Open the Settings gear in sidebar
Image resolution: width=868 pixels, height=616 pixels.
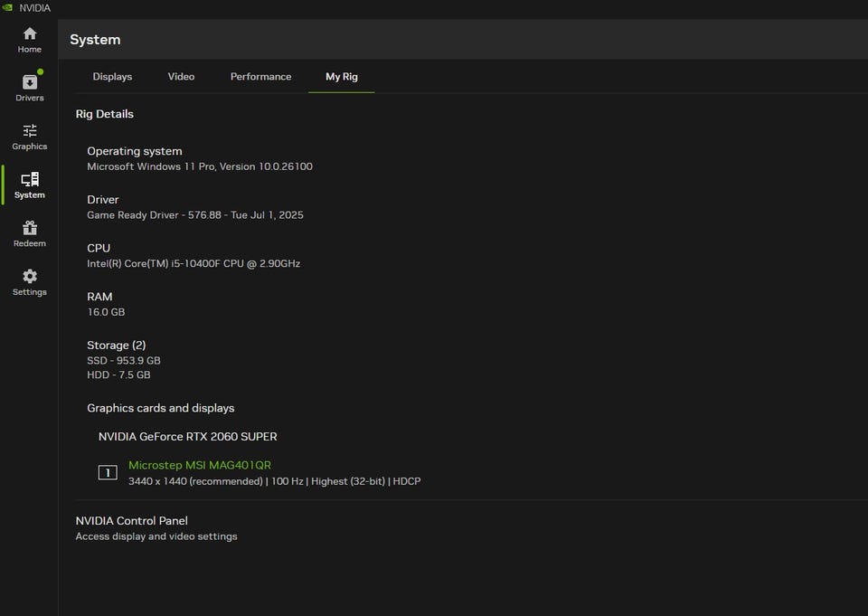[x=30, y=282]
